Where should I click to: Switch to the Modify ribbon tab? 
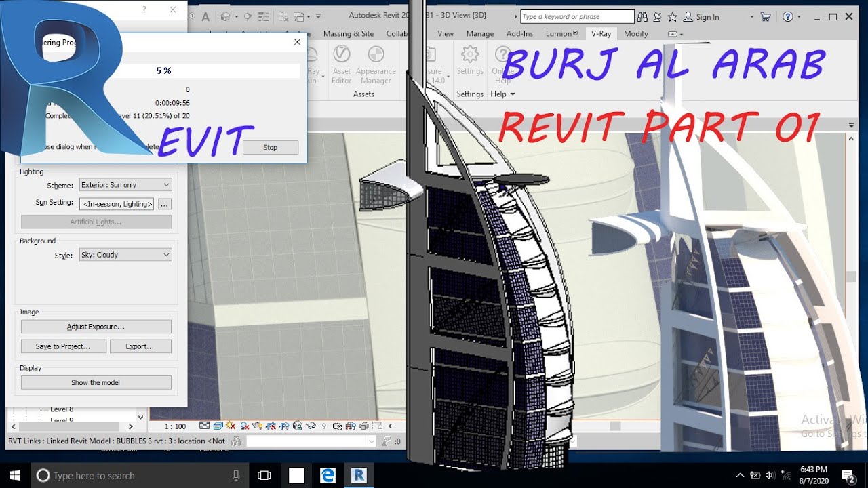coord(636,33)
